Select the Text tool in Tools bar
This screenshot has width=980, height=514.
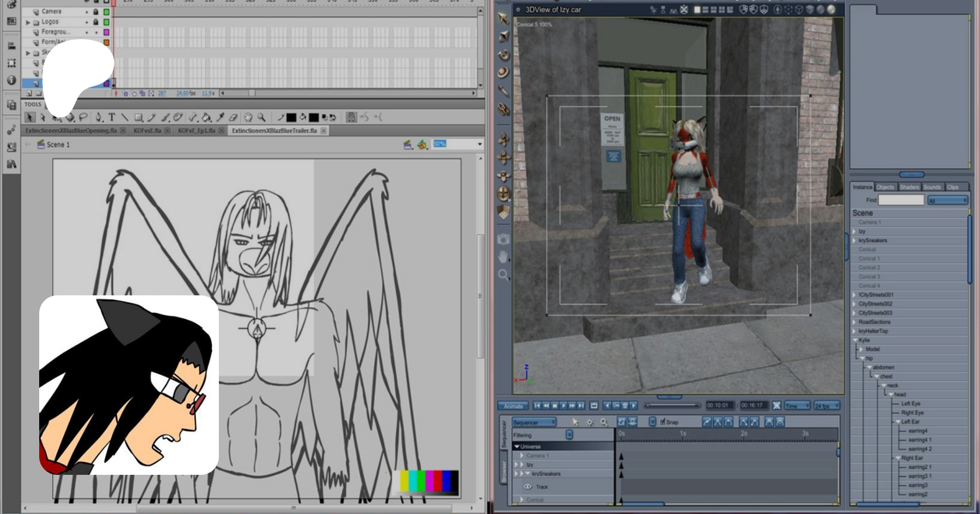point(112,117)
